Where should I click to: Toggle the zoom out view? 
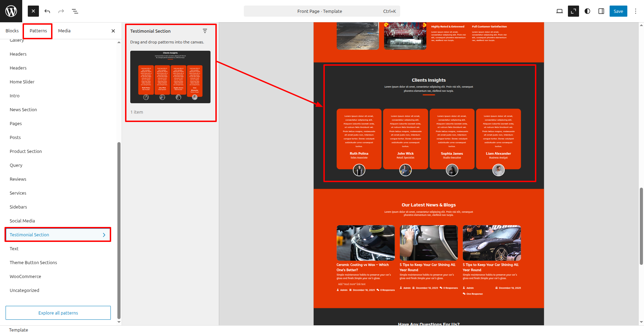click(x=573, y=11)
